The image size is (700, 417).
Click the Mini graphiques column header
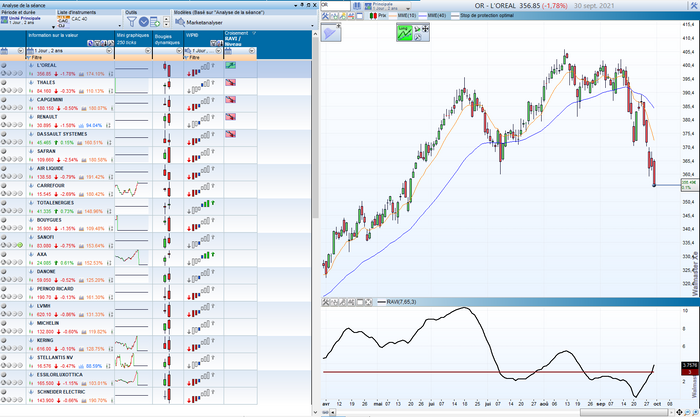133,38
